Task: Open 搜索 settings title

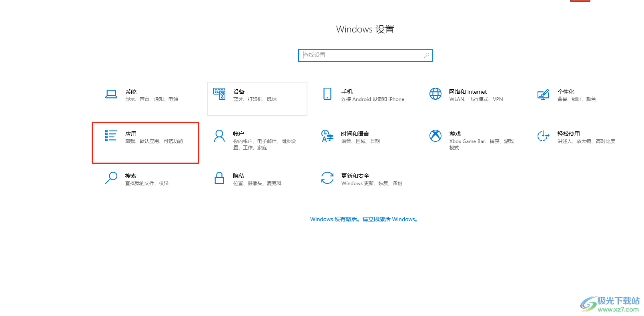Action: (x=131, y=176)
